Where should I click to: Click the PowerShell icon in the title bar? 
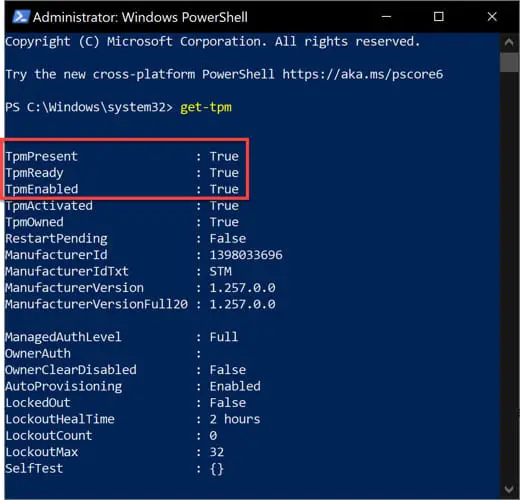coord(20,17)
